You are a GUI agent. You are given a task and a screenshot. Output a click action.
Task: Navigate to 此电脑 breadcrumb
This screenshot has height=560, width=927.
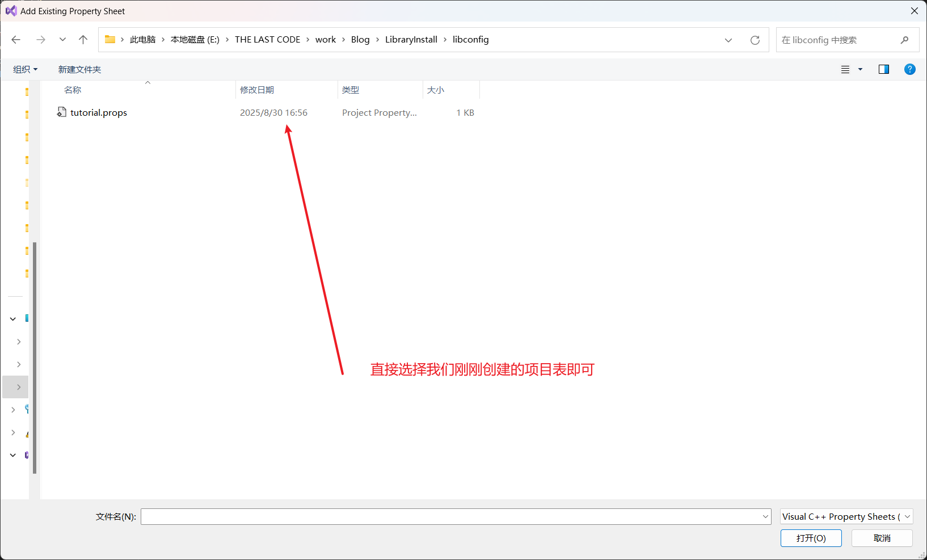tap(142, 40)
